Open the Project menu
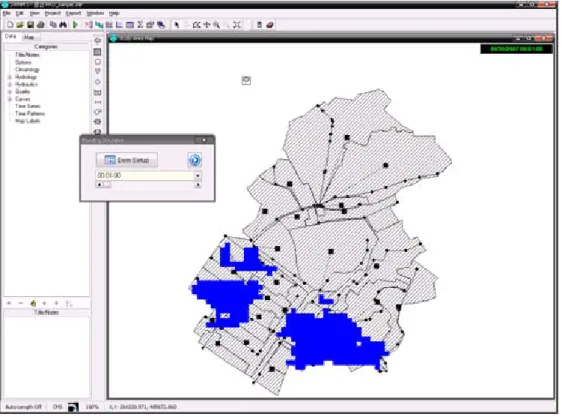Image resolution: width=562 pixels, height=417 pixels. tap(53, 13)
